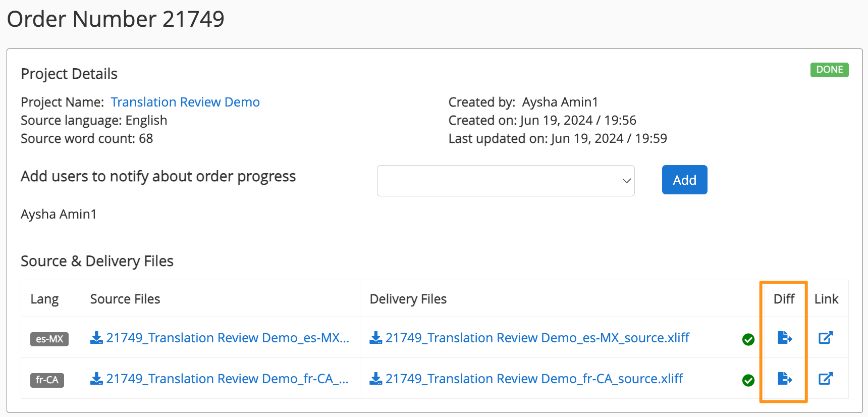Click the es-MX language badge

coord(49,339)
